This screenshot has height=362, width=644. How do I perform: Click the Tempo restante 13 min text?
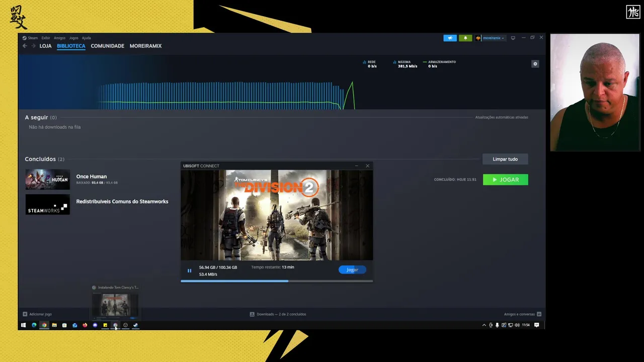(273, 267)
